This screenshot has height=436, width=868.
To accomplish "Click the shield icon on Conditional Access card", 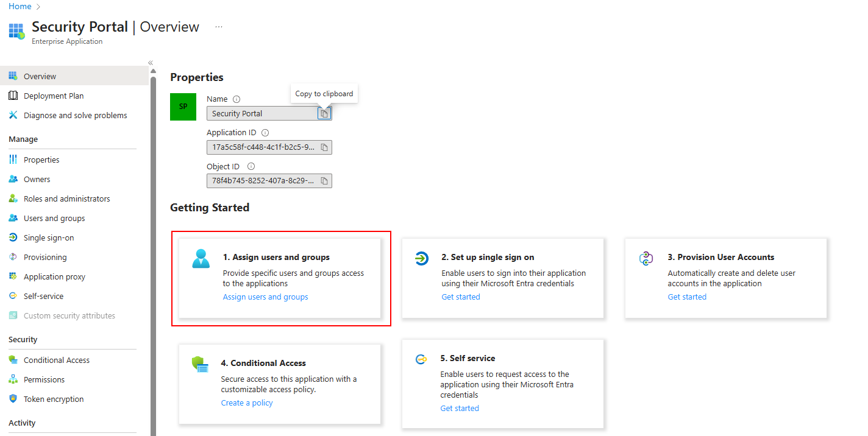I will click(200, 365).
